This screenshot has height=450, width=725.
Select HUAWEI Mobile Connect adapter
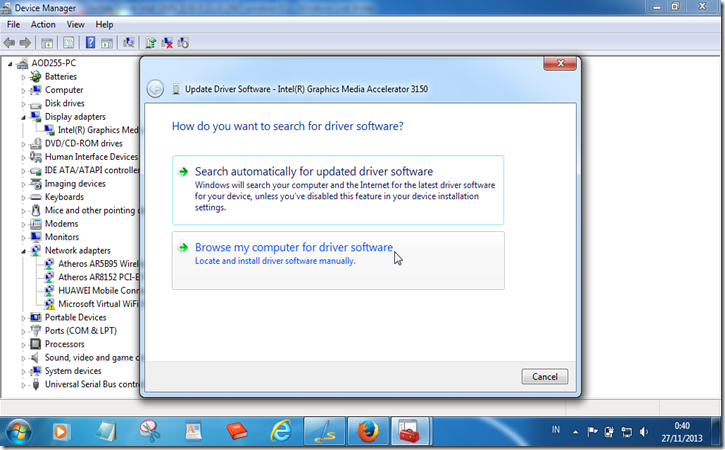pos(98,290)
